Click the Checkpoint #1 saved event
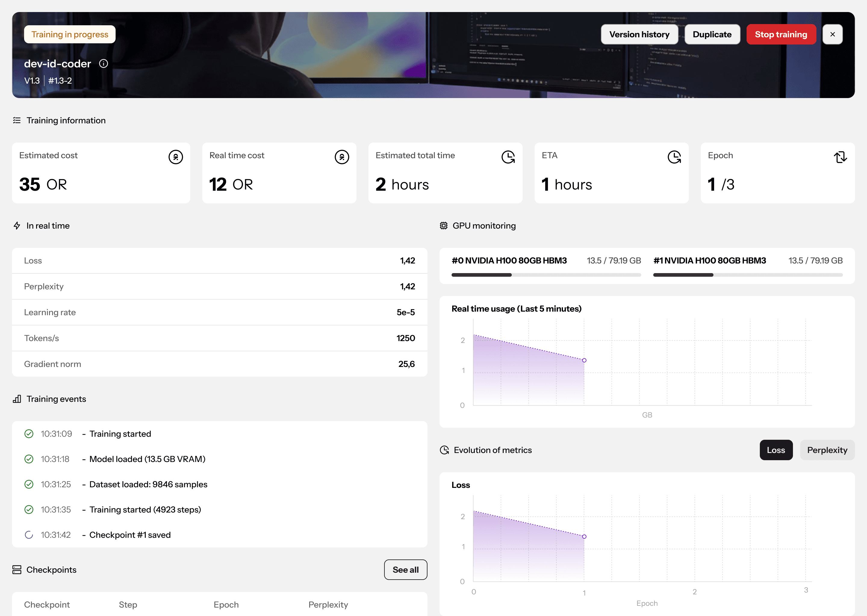This screenshot has width=867, height=616. 130,535
